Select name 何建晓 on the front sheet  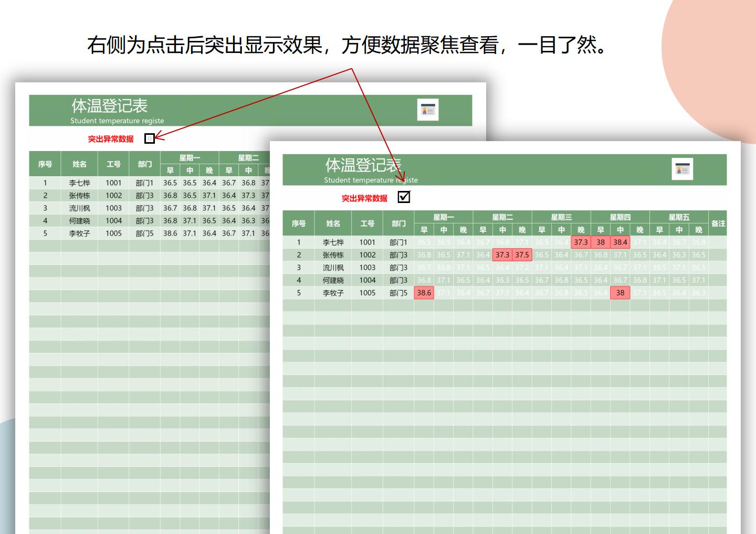(x=333, y=280)
